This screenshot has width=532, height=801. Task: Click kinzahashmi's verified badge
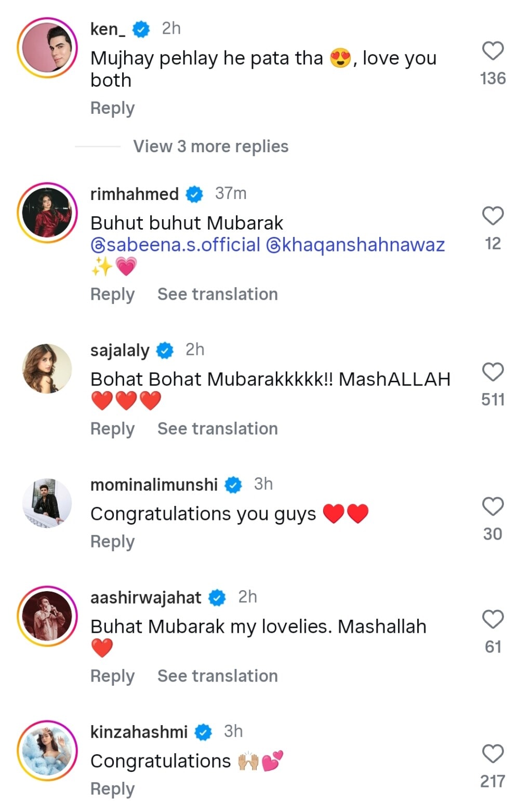point(204,732)
